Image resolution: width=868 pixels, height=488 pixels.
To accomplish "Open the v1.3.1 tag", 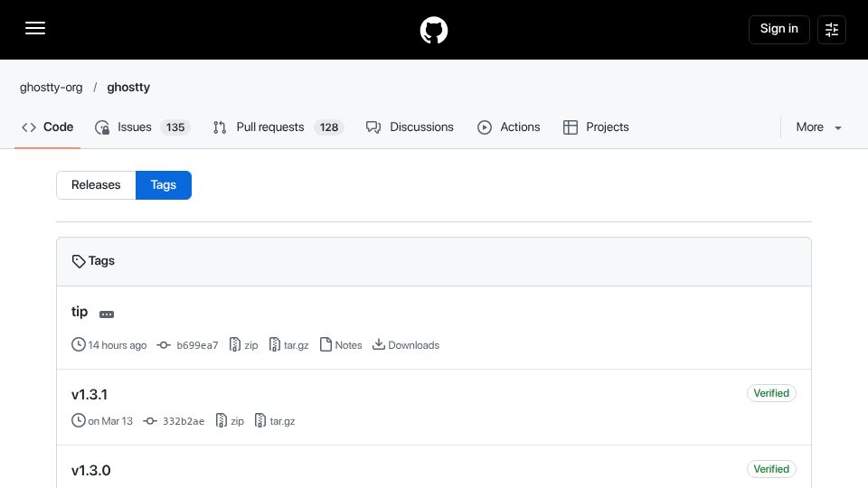I will pyautogui.click(x=90, y=395).
